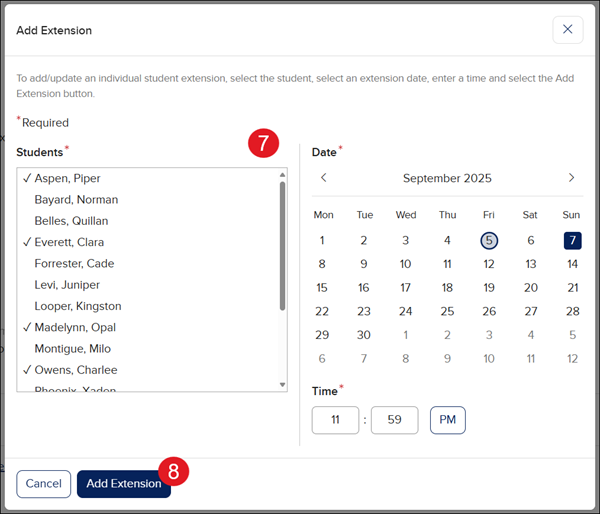Toggle the PM time period button
Viewport: 600px width, 514px height.
447,420
